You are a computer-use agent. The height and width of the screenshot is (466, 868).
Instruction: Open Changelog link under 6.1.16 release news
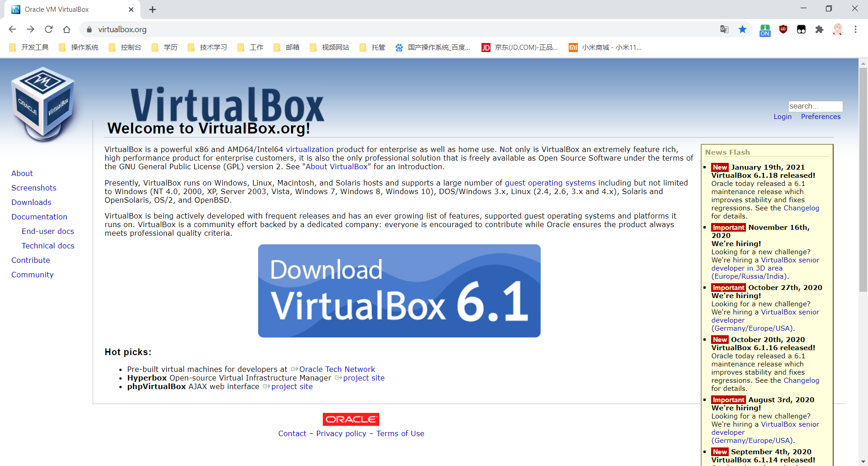801,380
